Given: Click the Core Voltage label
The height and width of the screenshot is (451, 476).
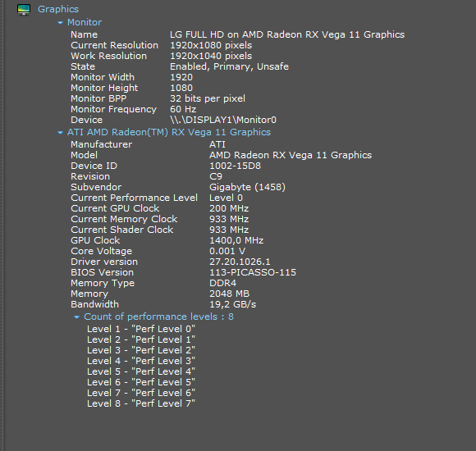Looking at the screenshot, I should (x=102, y=251).
